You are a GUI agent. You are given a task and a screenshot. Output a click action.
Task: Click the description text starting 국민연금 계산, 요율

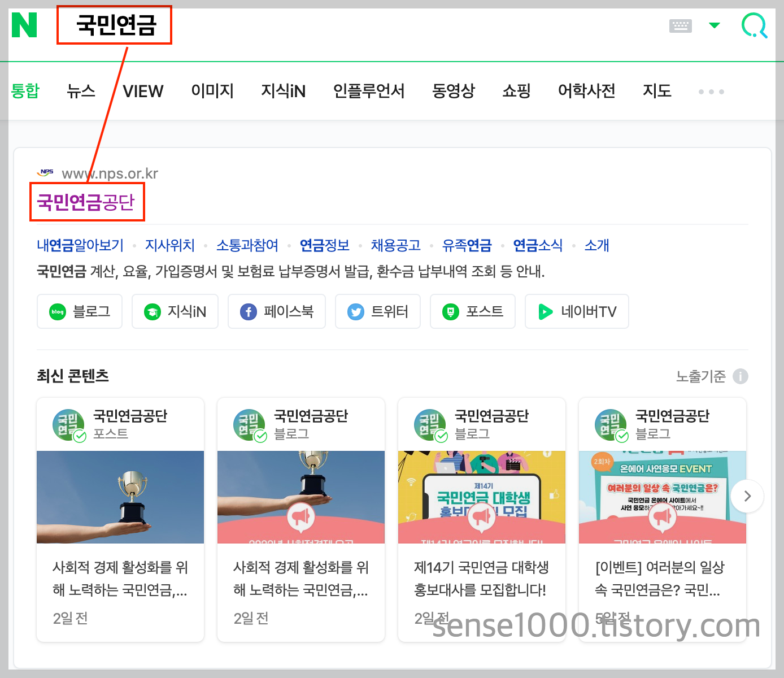coord(291,272)
